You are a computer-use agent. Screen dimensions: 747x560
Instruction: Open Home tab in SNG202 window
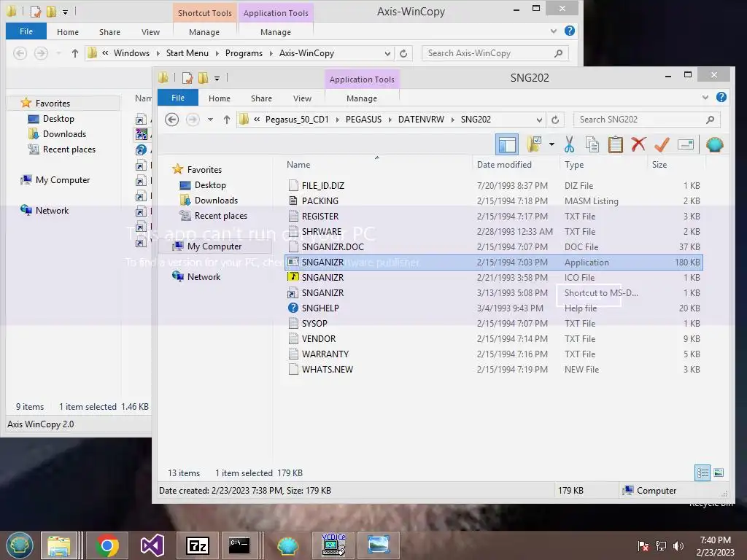219,98
